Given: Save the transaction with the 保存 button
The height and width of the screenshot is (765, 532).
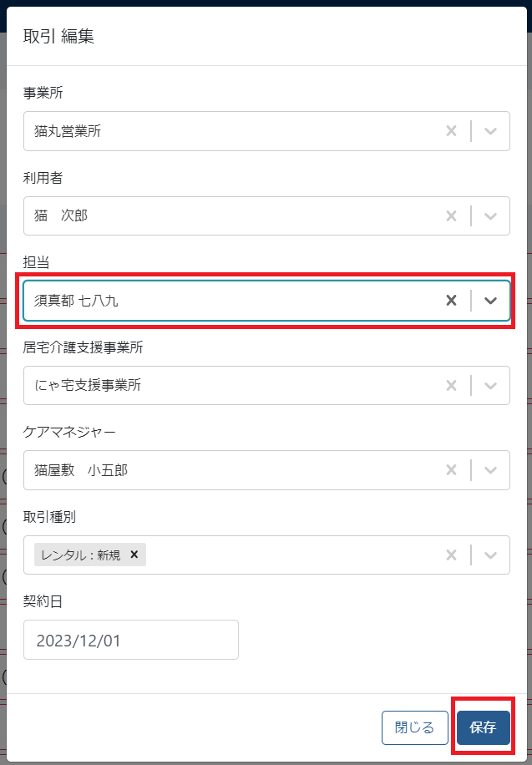Looking at the screenshot, I should point(482,727).
